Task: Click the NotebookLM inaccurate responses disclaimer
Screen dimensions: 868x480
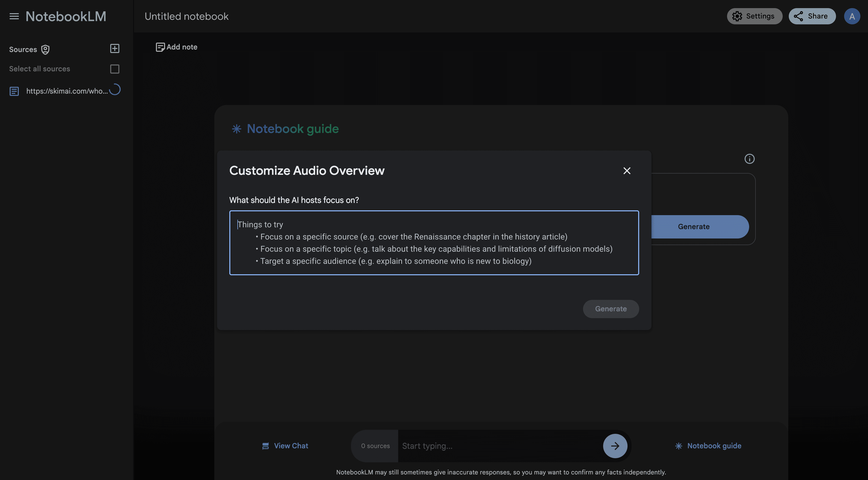Action: [501, 472]
